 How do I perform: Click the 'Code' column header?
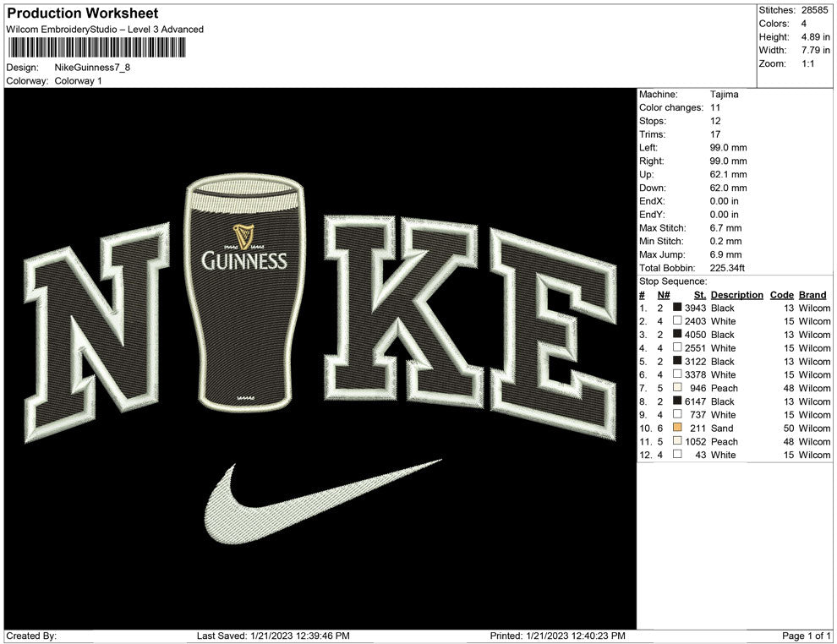(781, 295)
